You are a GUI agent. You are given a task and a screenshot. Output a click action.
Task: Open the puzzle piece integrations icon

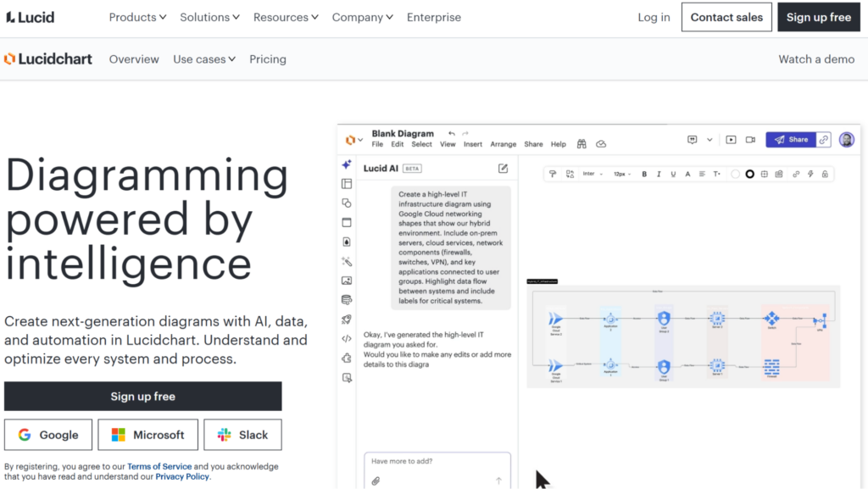click(347, 358)
